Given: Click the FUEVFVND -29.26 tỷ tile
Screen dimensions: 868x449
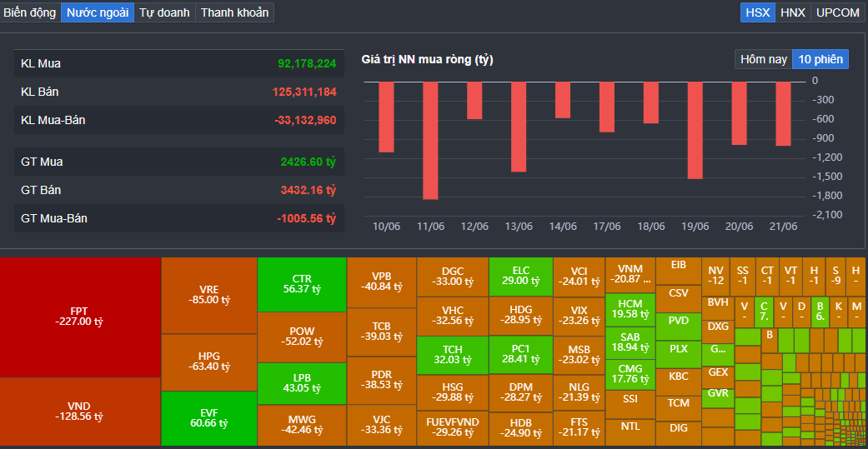Looking at the screenshot, I should pos(452,427).
